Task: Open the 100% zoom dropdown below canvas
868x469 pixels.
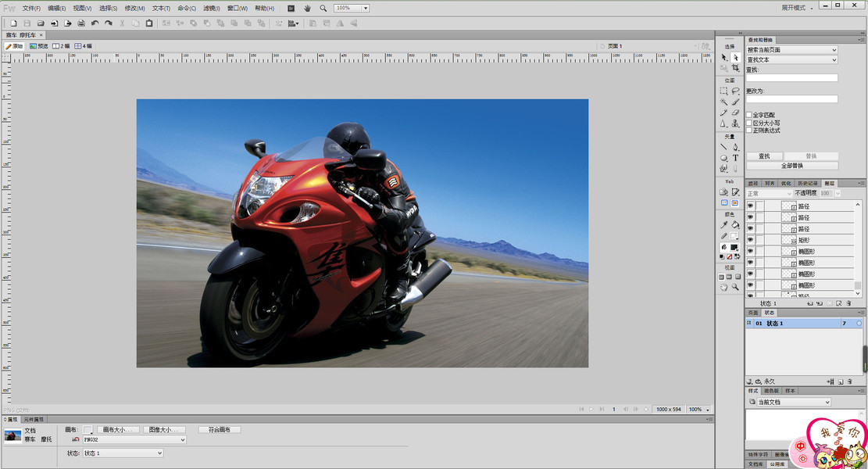Action: click(698, 409)
